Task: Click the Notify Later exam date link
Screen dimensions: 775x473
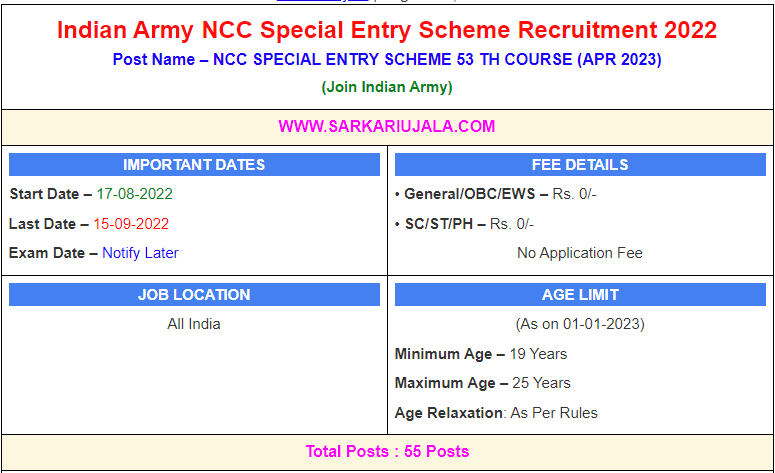Action: (x=140, y=253)
